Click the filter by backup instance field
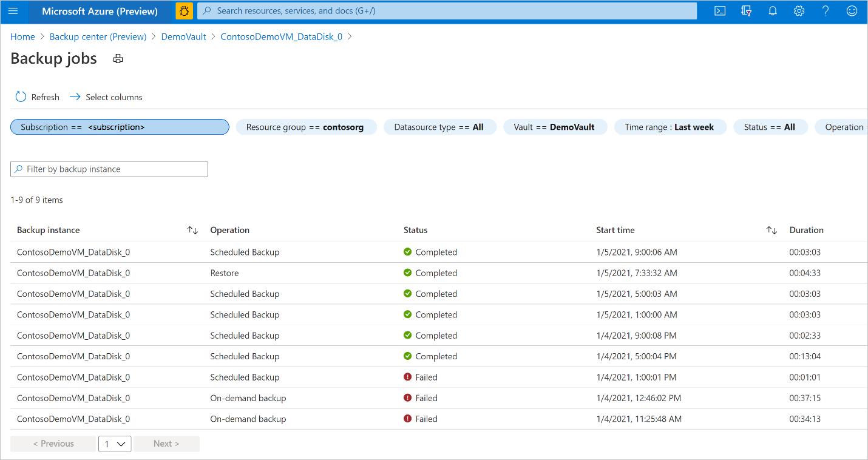The height and width of the screenshot is (460, 868). point(109,169)
